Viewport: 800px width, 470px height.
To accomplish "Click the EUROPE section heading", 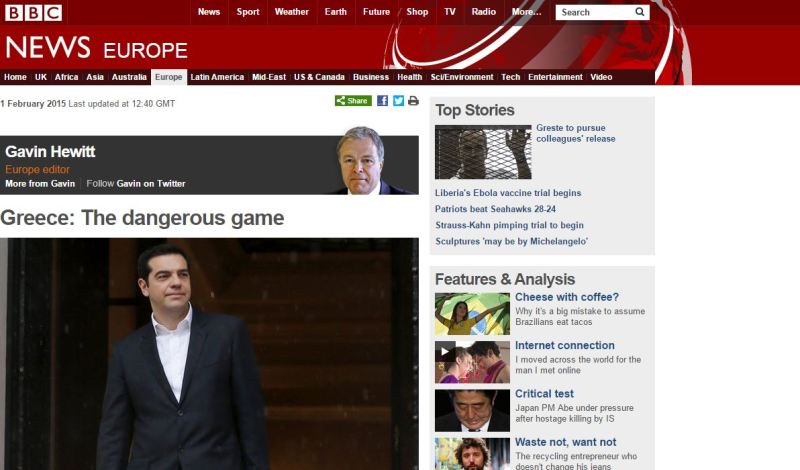I will pyautogui.click(x=145, y=51).
